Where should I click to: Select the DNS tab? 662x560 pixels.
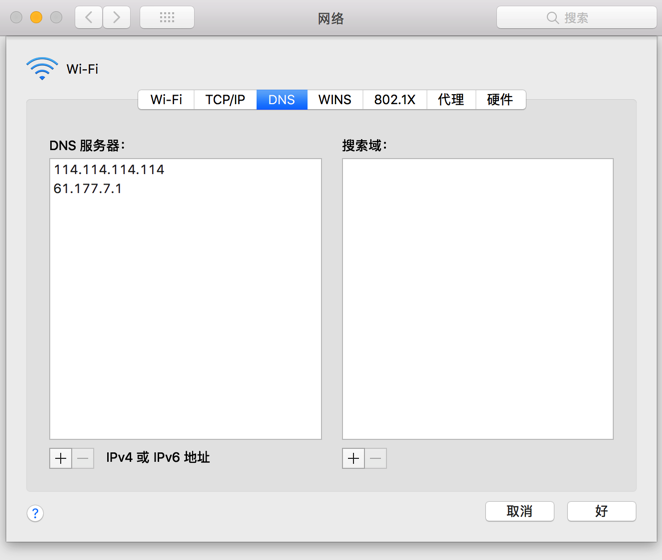click(282, 100)
